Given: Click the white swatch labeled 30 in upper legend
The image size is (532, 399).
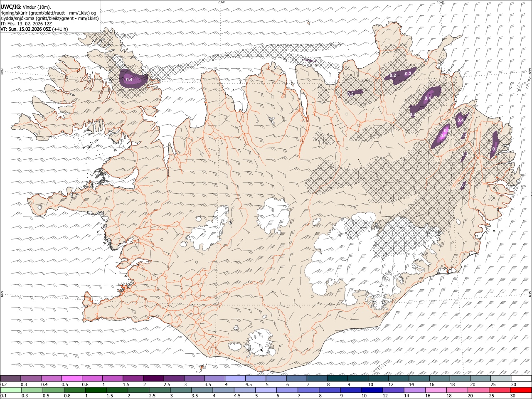Looking at the screenshot, I should (x=521, y=379).
